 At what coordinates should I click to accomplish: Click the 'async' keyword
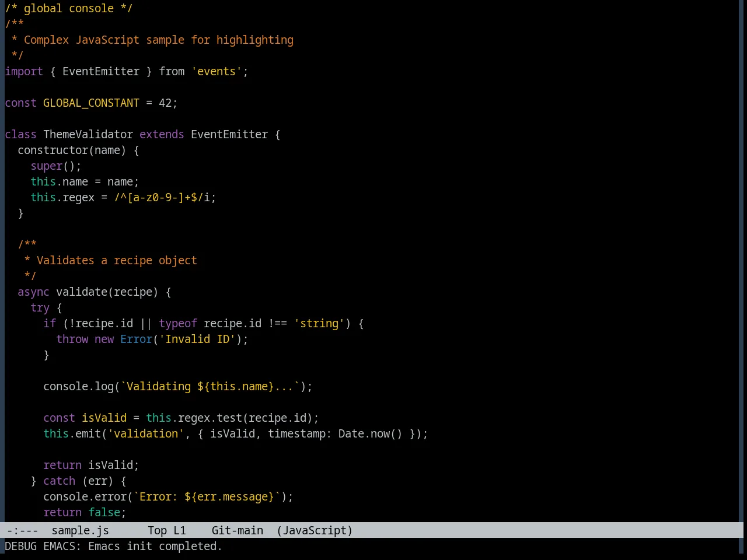(x=33, y=292)
